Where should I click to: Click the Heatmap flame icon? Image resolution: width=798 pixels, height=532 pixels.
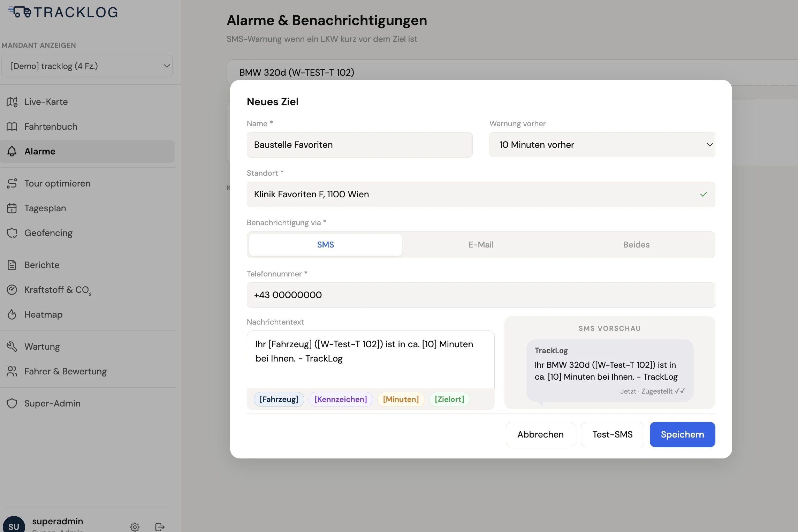click(12, 314)
